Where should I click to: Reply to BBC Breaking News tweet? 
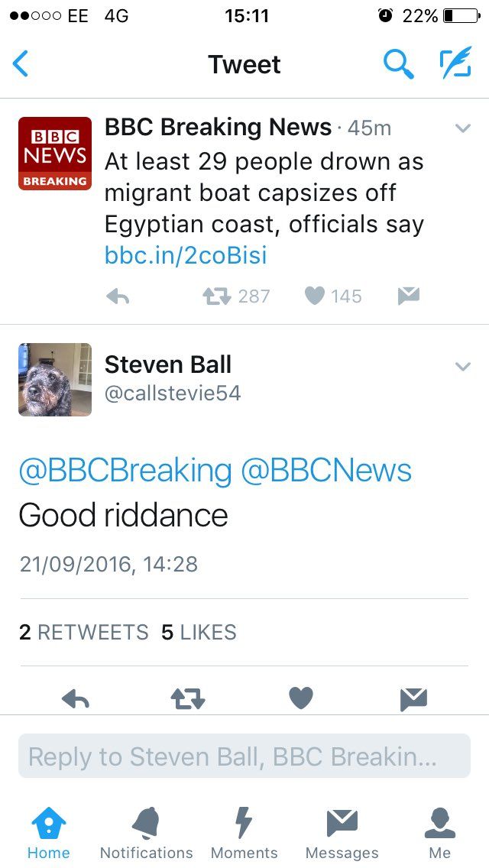point(118,297)
